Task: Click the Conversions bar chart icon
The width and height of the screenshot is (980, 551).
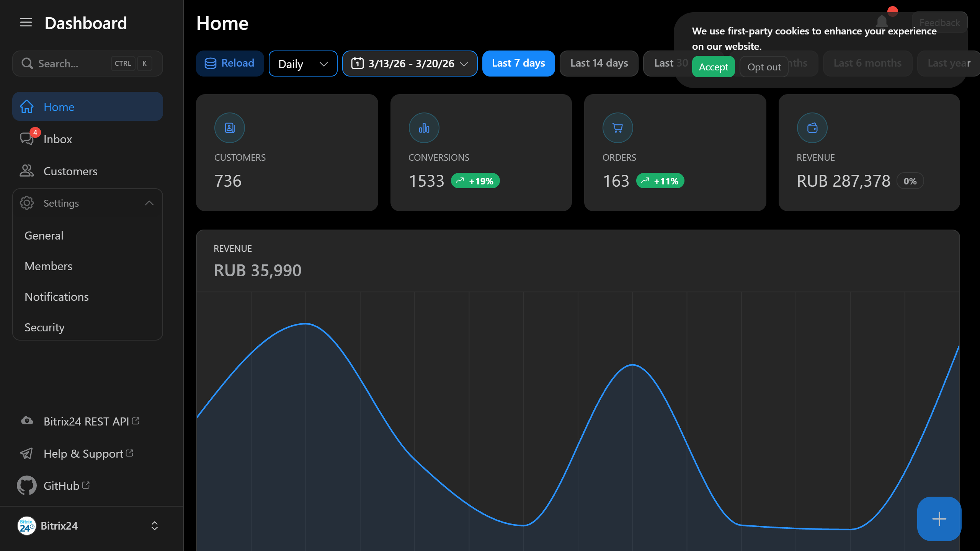Action: 424,127
